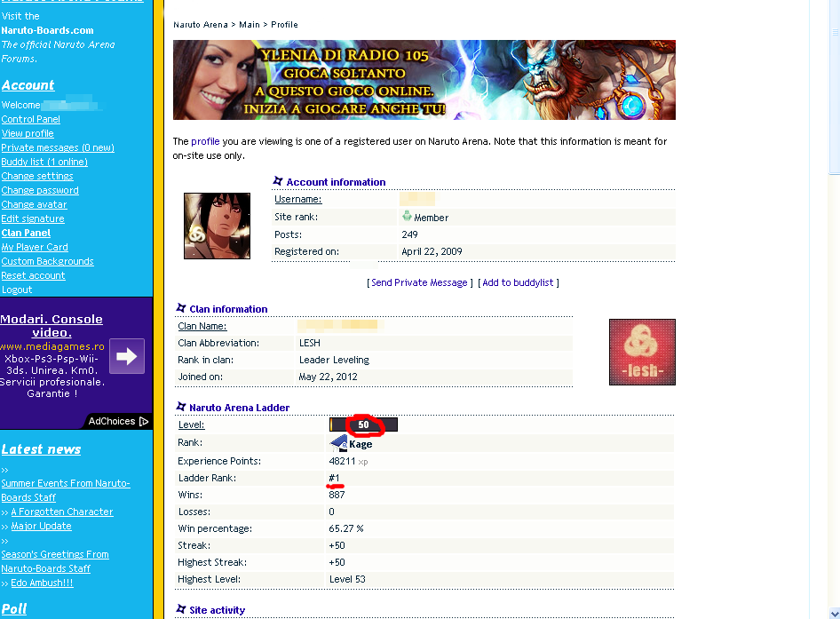Click the Username: label
The width and height of the screenshot is (840, 619).
point(297,199)
